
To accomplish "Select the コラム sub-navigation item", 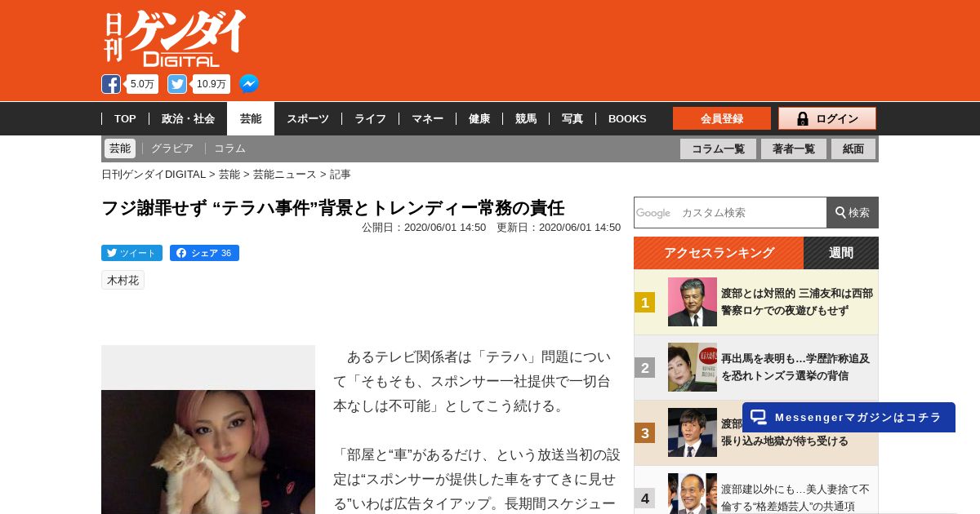I will click(x=229, y=148).
